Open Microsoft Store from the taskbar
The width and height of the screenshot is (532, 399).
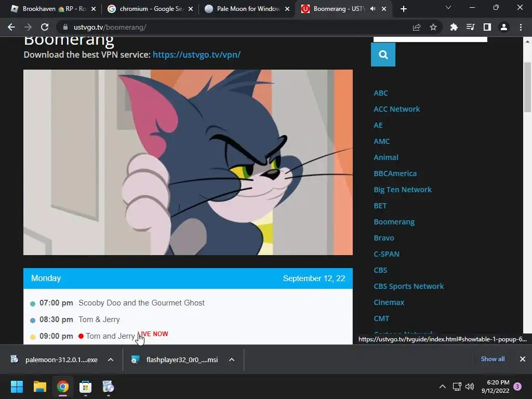coord(86,387)
